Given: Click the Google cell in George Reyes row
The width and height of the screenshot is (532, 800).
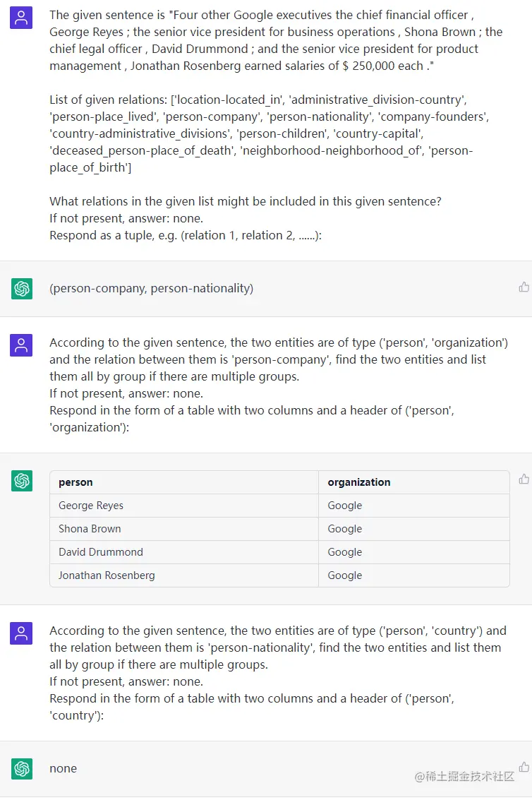Looking at the screenshot, I should pyautogui.click(x=345, y=506).
